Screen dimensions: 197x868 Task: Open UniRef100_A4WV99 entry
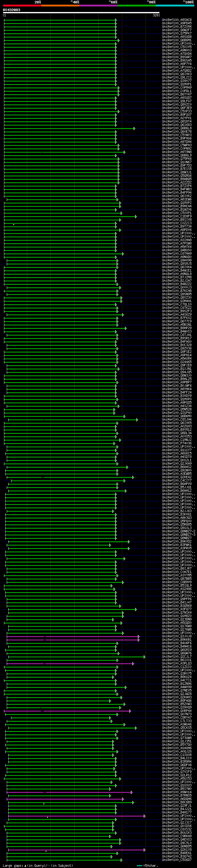pyautogui.click(x=177, y=687)
